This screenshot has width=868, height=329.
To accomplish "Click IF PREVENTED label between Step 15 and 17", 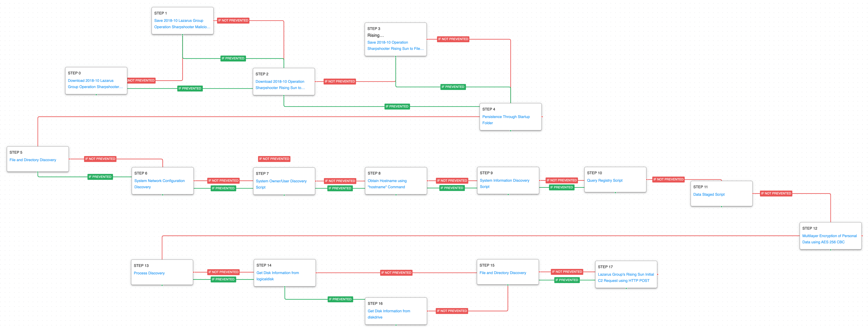I will click(566, 280).
